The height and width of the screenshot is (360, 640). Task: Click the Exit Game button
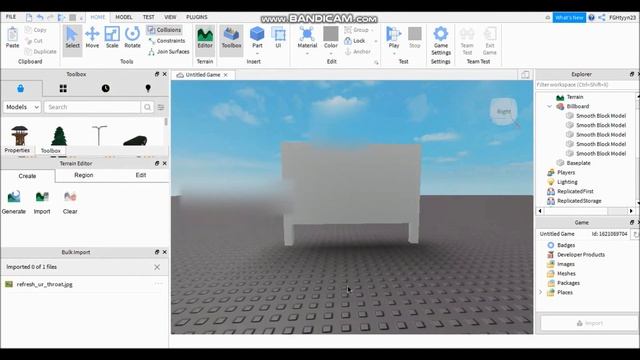[489, 41]
